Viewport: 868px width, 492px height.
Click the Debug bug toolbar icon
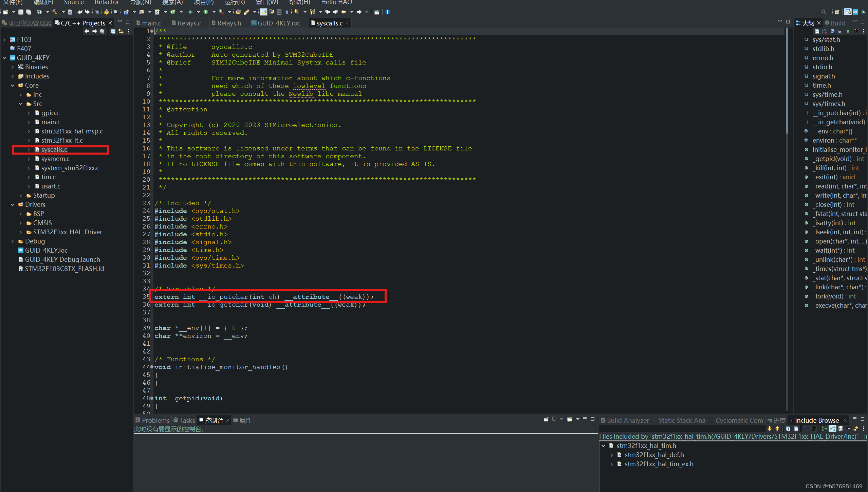pyautogui.click(x=190, y=12)
